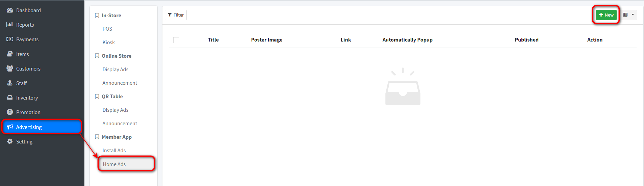
Task: Select the Advertising menu item
Action: (x=42, y=127)
